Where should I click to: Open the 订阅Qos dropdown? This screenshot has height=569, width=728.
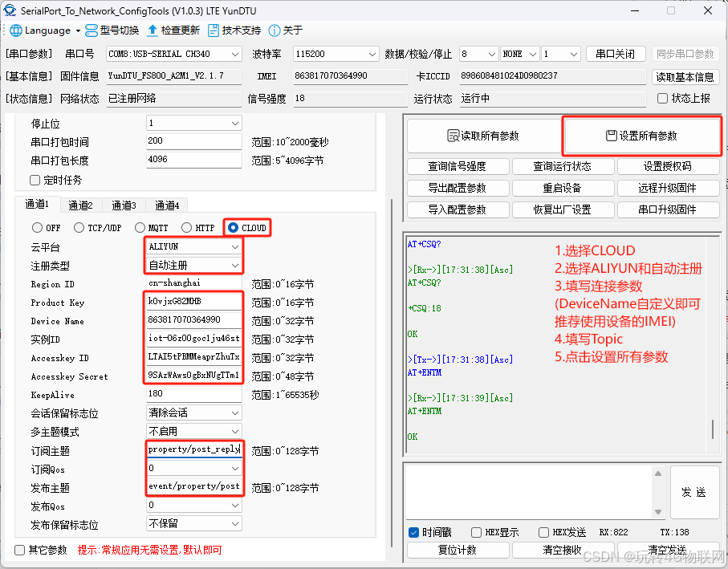pos(194,469)
